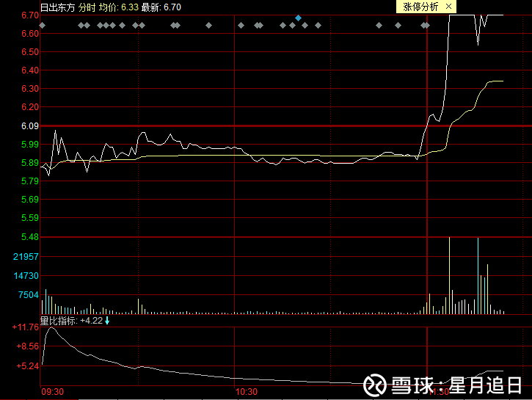
Task: Click the 7504 volume axis label
Action: tap(29, 294)
